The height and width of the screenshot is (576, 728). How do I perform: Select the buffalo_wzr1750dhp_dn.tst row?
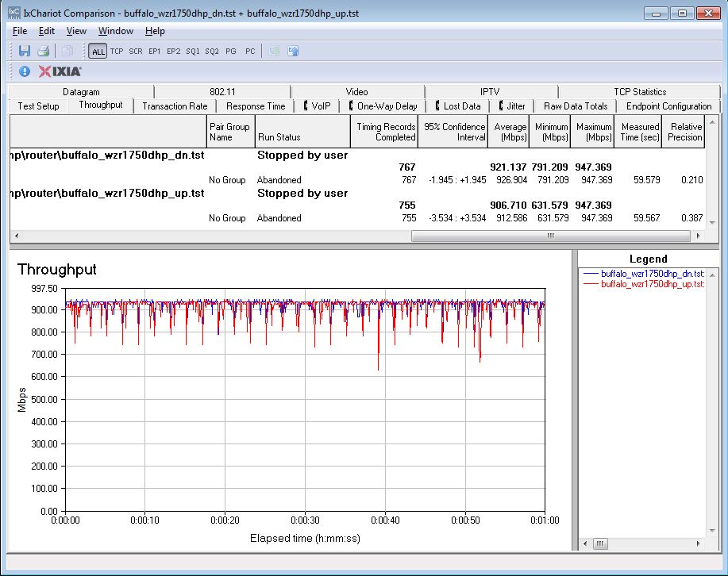357,155
